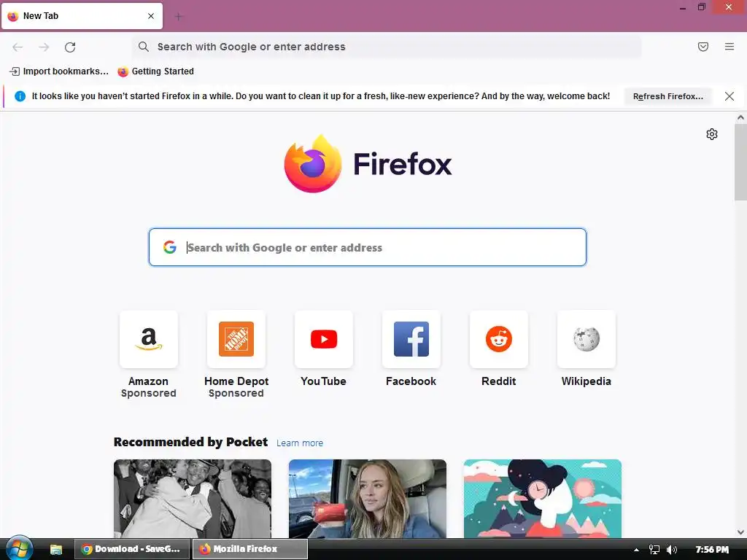This screenshot has height=560, width=747.
Task: Click the Forward navigation arrow
Action: tap(44, 47)
